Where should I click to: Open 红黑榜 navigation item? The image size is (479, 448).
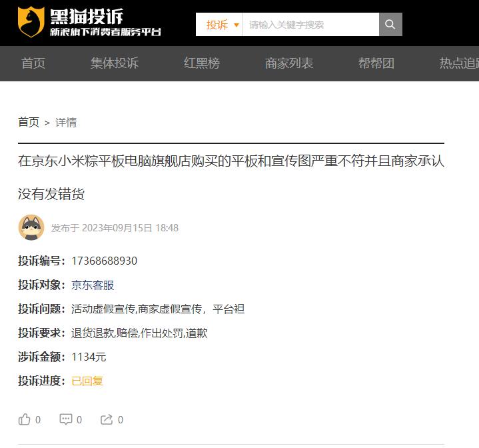click(202, 63)
